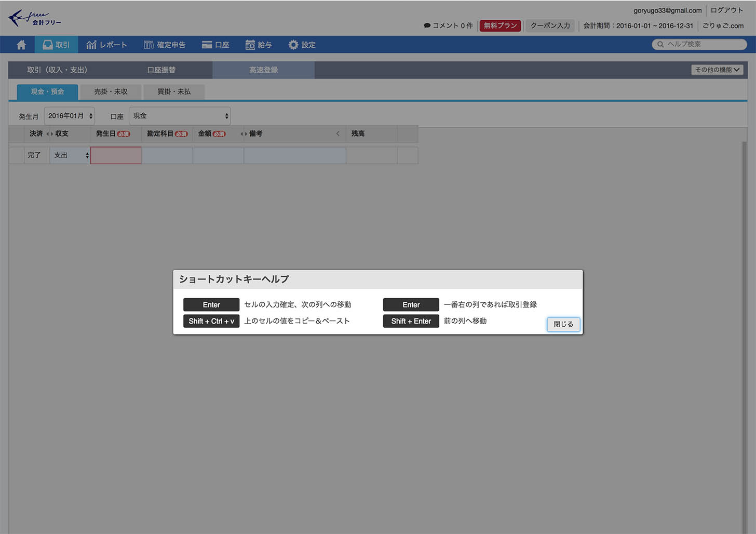The height and width of the screenshot is (534, 756).
Task: Click the collapse arrow in 備考 column header
Action: pyautogui.click(x=338, y=133)
